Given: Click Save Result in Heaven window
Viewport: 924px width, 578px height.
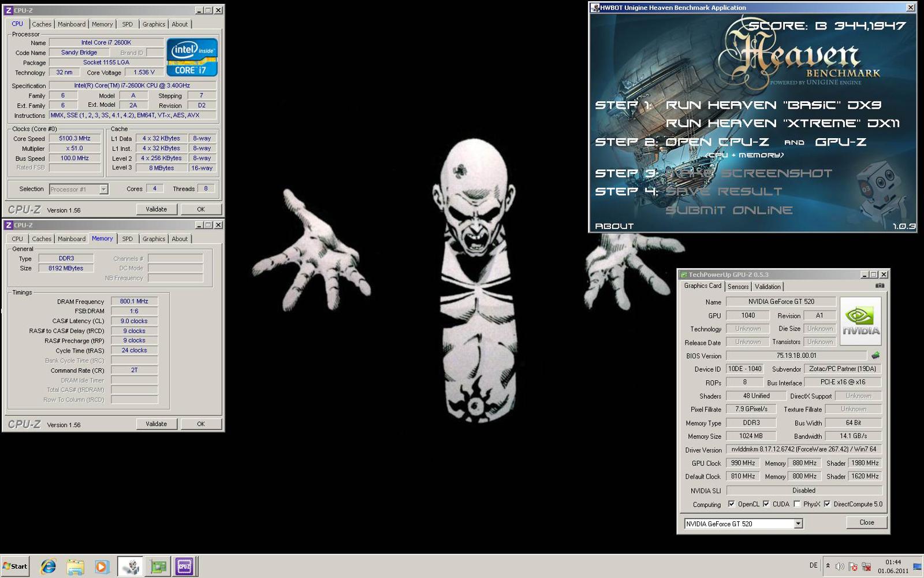Looking at the screenshot, I should (724, 191).
